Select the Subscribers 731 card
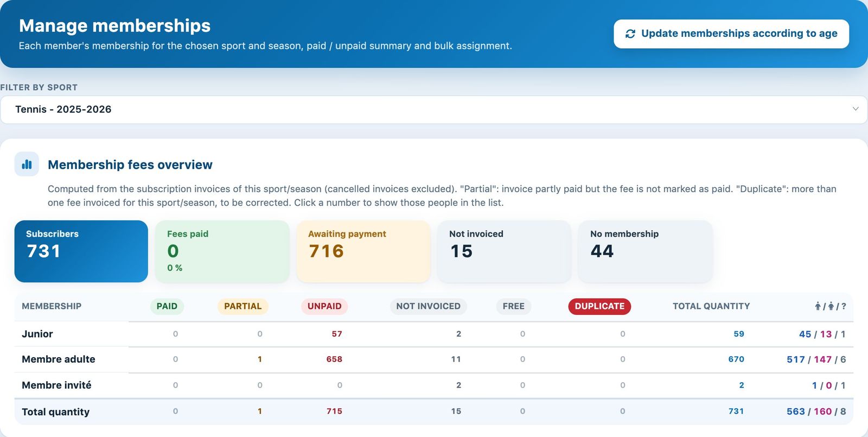 pyautogui.click(x=81, y=251)
